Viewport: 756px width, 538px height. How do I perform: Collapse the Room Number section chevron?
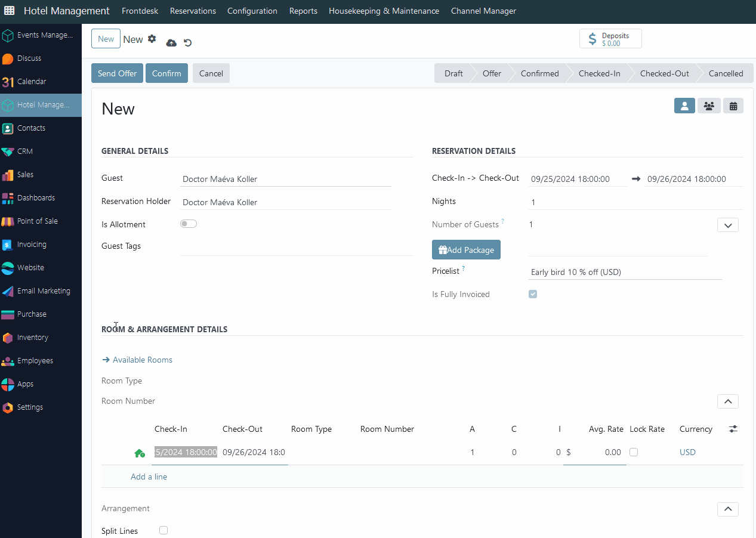728,401
